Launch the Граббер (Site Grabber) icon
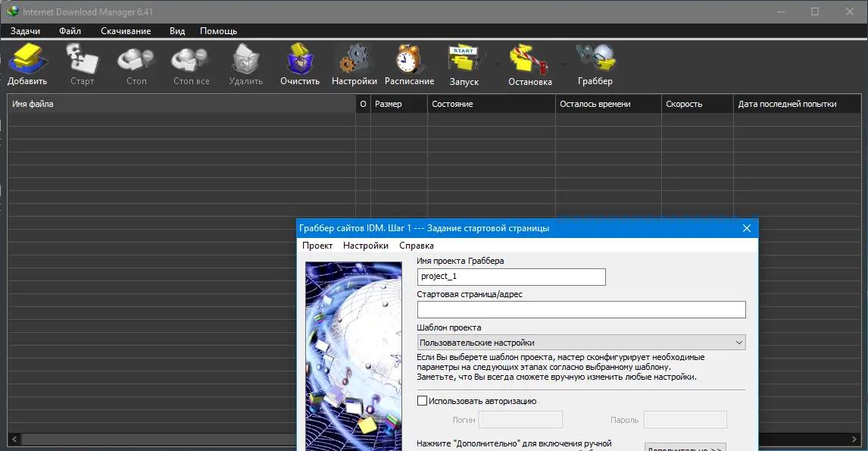This screenshot has height=451, width=868. [x=597, y=62]
